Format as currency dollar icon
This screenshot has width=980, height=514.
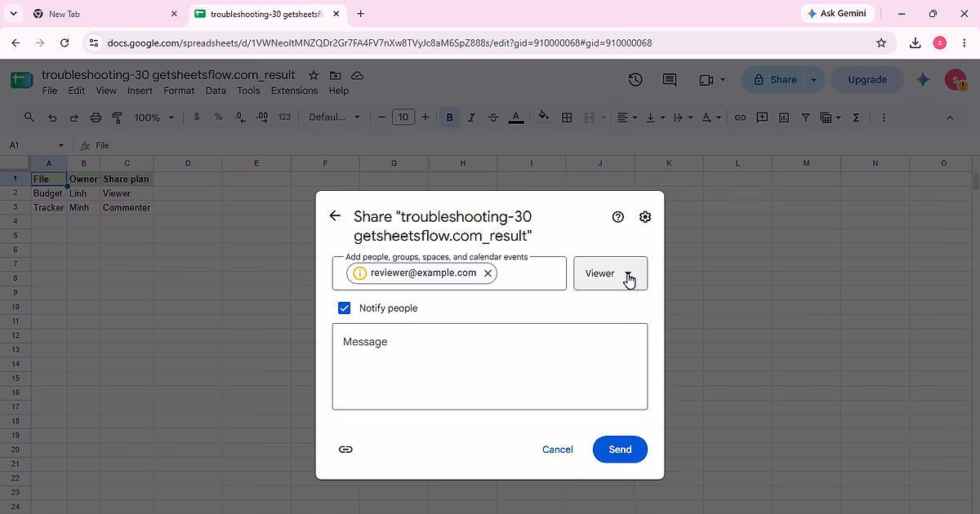coord(197,117)
